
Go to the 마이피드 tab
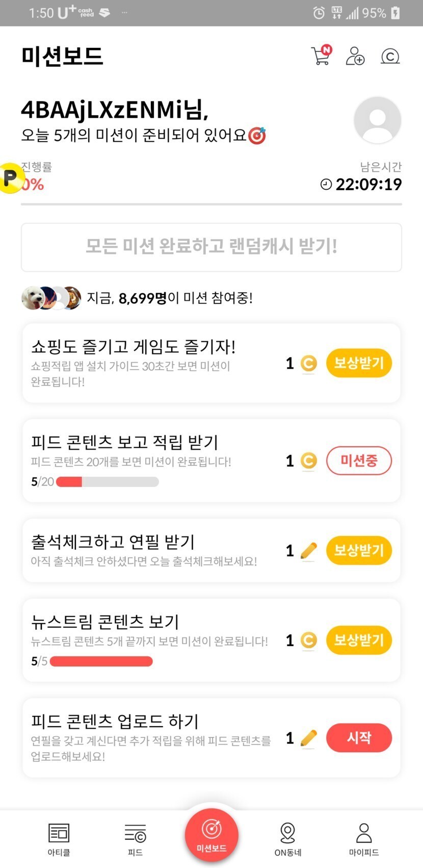tap(364, 838)
